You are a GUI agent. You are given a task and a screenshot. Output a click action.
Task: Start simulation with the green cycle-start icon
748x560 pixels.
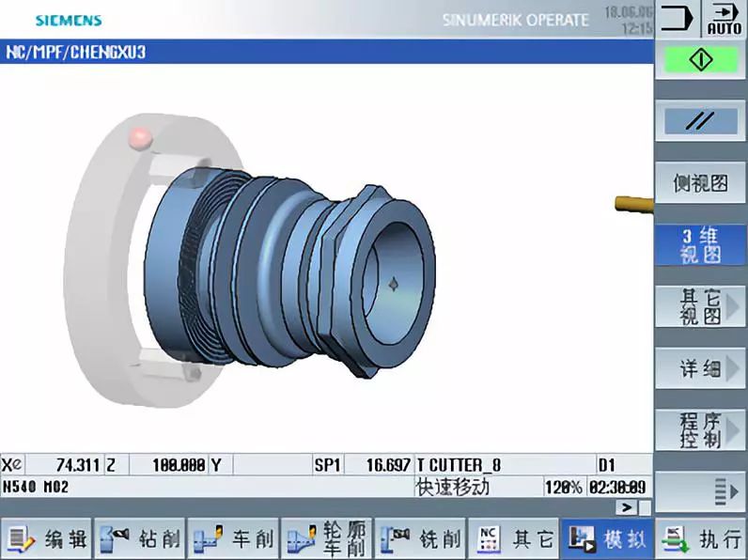click(x=700, y=60)
